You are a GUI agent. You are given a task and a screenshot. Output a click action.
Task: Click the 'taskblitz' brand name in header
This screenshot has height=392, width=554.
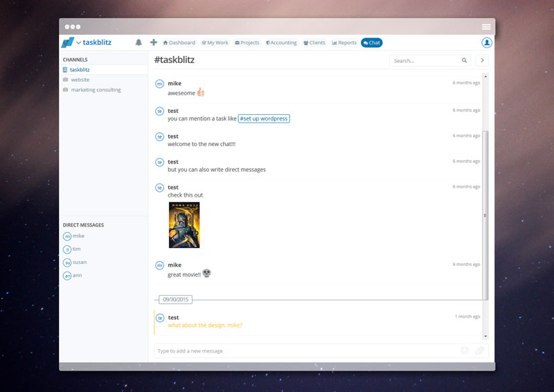pos(97,42)
